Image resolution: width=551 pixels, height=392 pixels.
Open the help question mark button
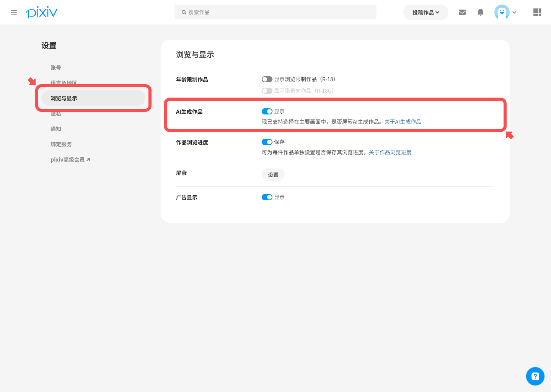pyautogui.click(x=535, y=376)
